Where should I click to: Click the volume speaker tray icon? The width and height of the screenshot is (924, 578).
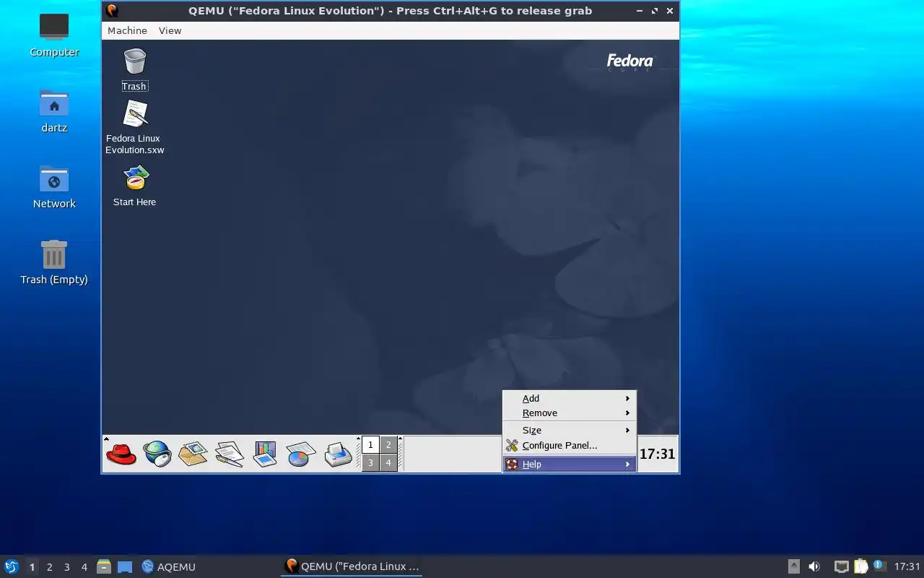tap(814, 566)
